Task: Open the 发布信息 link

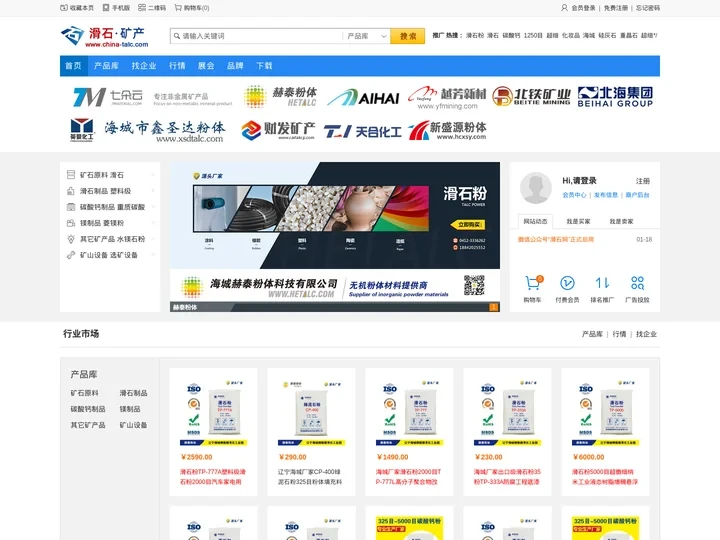Action: tap(606, 195)
